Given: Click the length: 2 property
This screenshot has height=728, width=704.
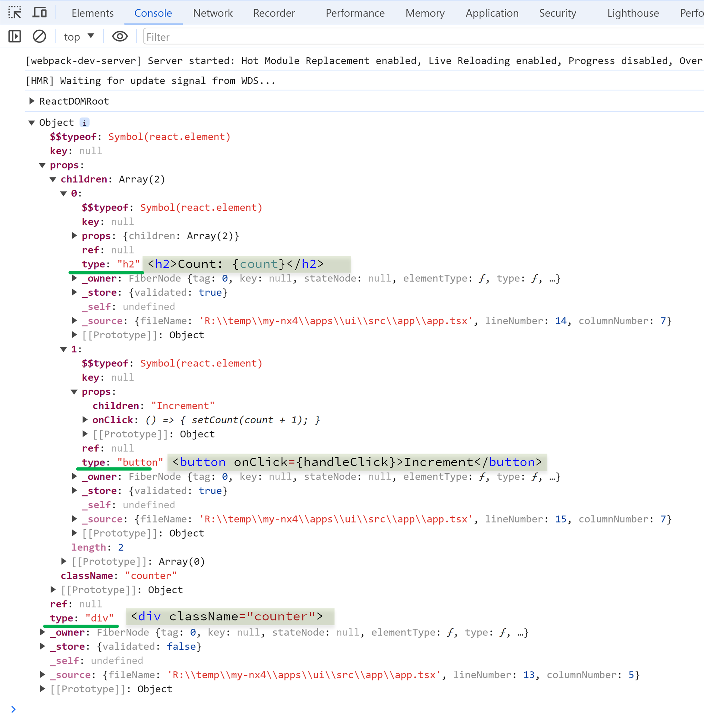Looking at the screenshot, I should [97, 547].
